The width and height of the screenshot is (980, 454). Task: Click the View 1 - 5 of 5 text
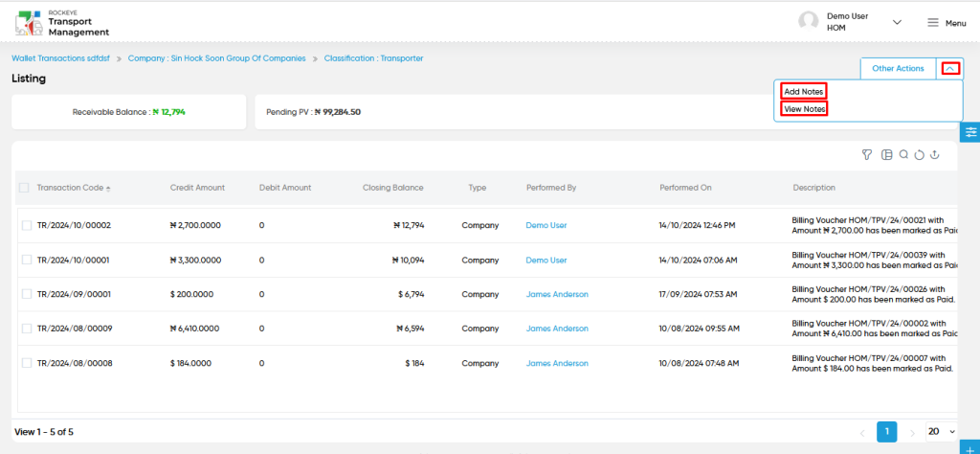[44, 431]
